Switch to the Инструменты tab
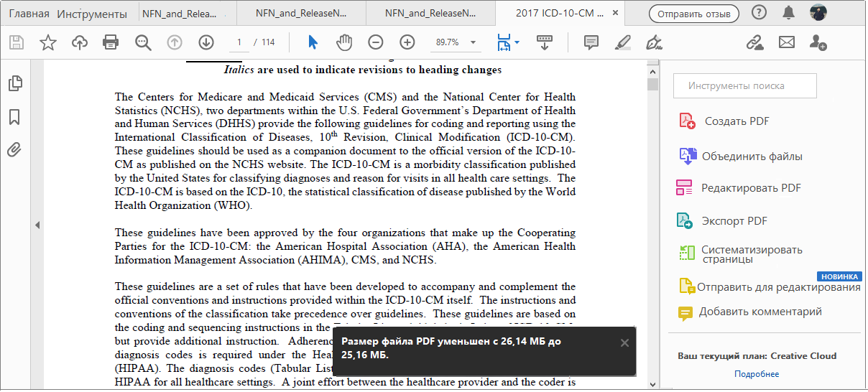868x392 pixels. [91, 14]
